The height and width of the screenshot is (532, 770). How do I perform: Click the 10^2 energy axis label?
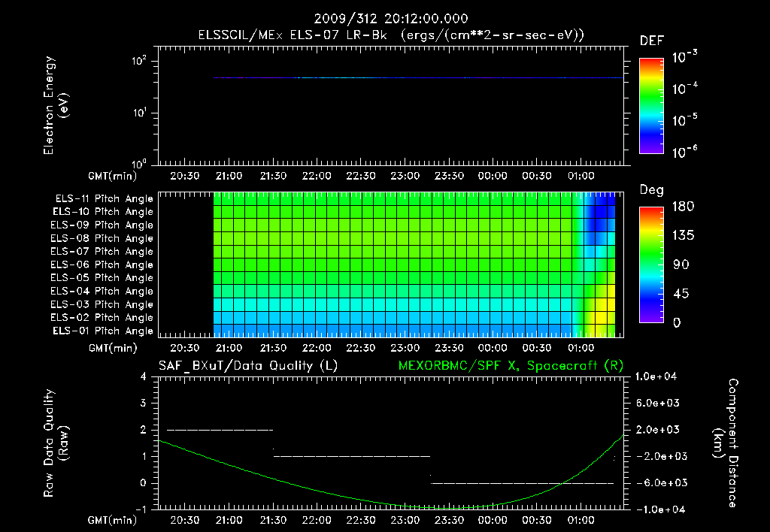[139, 61]
